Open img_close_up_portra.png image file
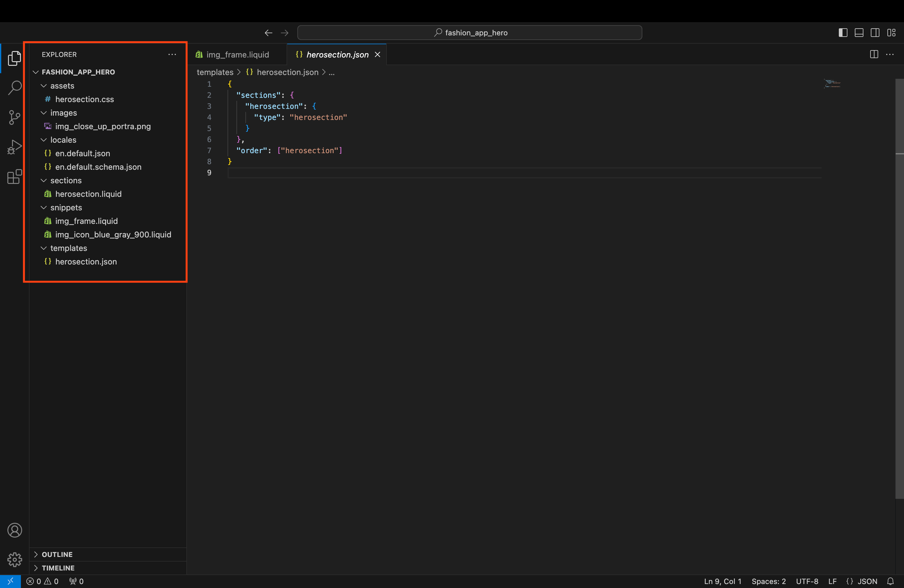This screenshot has width=904, height=588. (108, 126)
